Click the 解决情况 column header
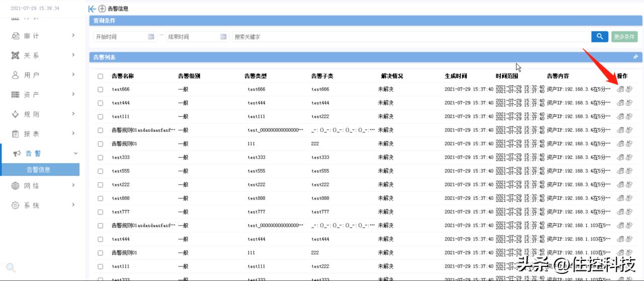 pyautogui.click(x=392, y=76)
